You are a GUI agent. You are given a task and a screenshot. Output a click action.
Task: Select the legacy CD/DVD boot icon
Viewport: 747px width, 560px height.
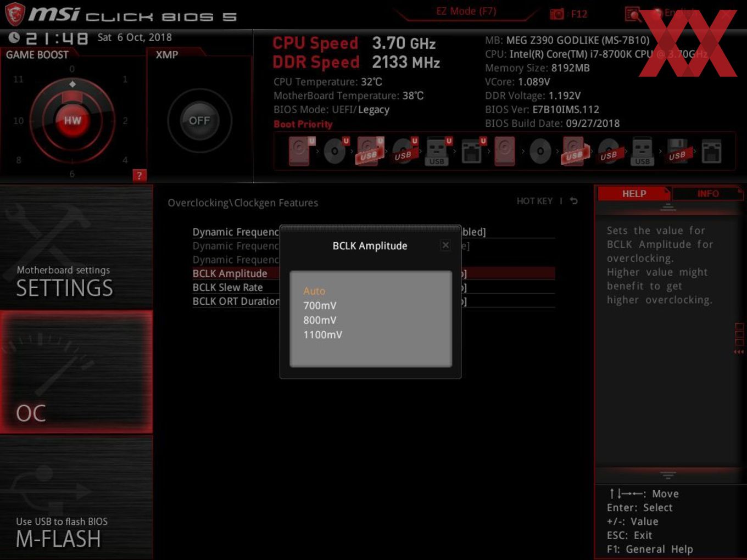[540, 151]
